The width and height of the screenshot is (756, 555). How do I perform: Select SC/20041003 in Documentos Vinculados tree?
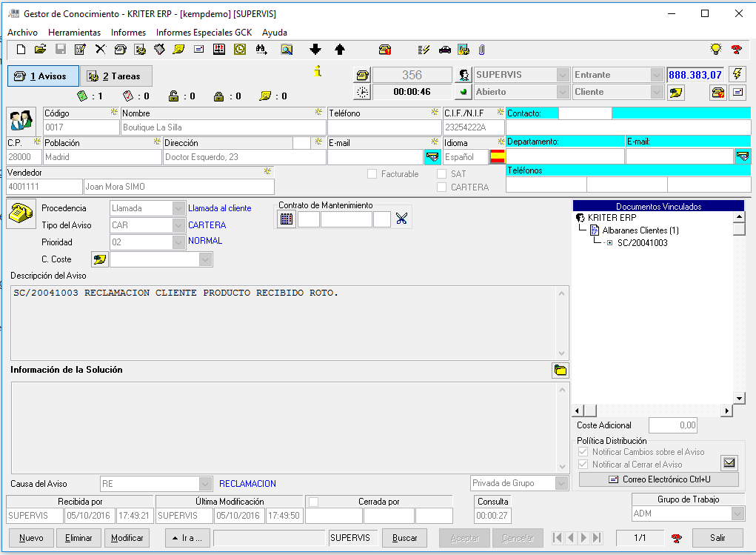click(x=642, y=243)
